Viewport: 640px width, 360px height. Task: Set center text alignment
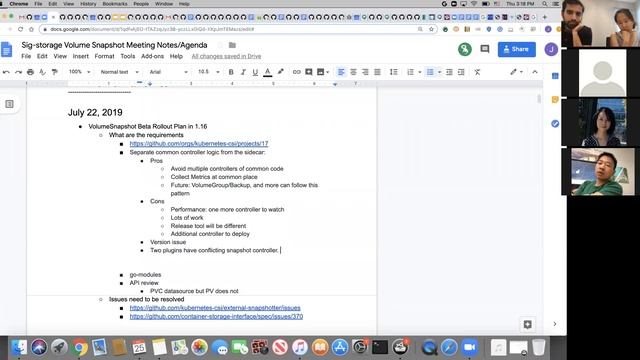[x=353, y=72]
